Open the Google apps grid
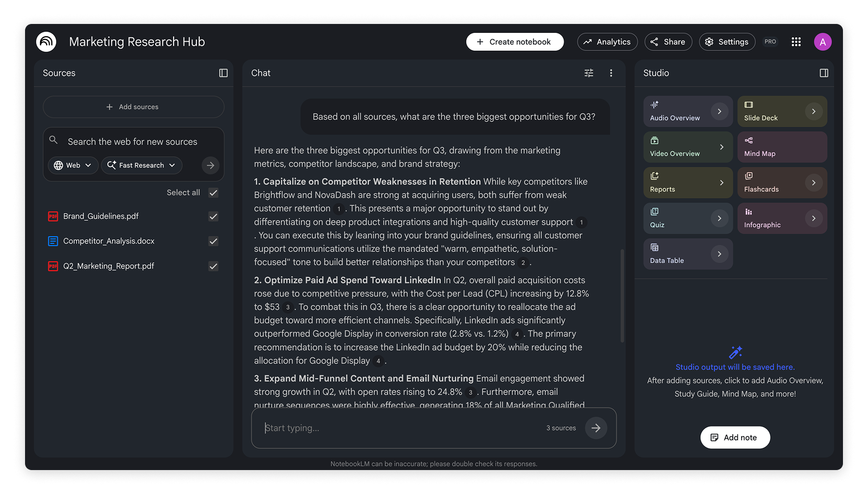The width and height of the screenshot is (868, 494). (796, 42)
